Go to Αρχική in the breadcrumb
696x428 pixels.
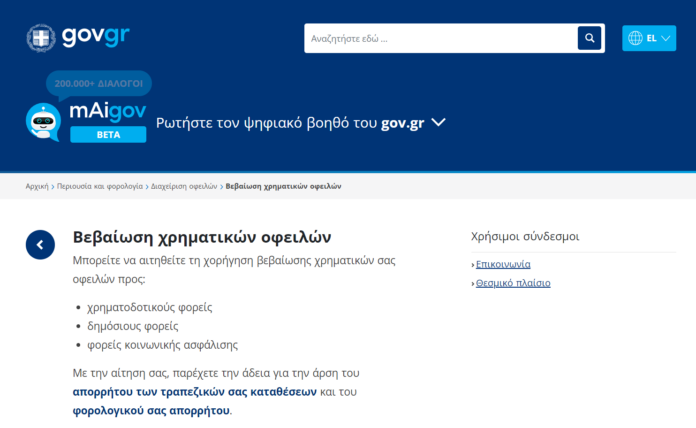[x=37, y=186]
